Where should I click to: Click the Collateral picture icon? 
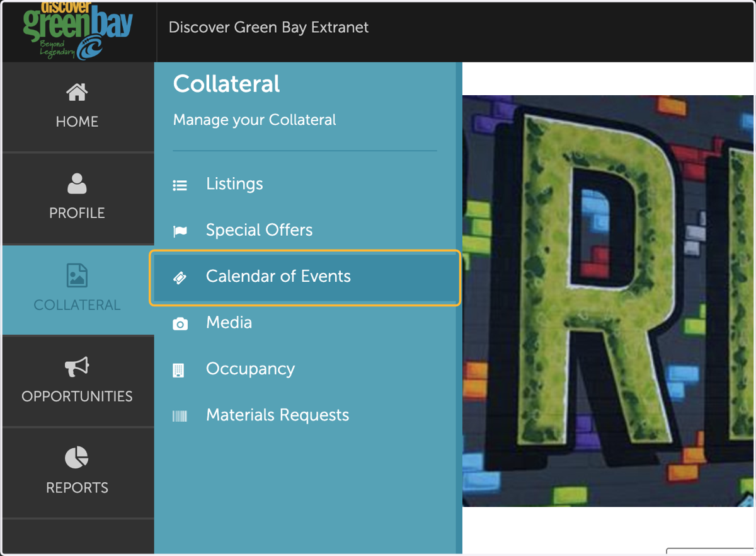77,275
